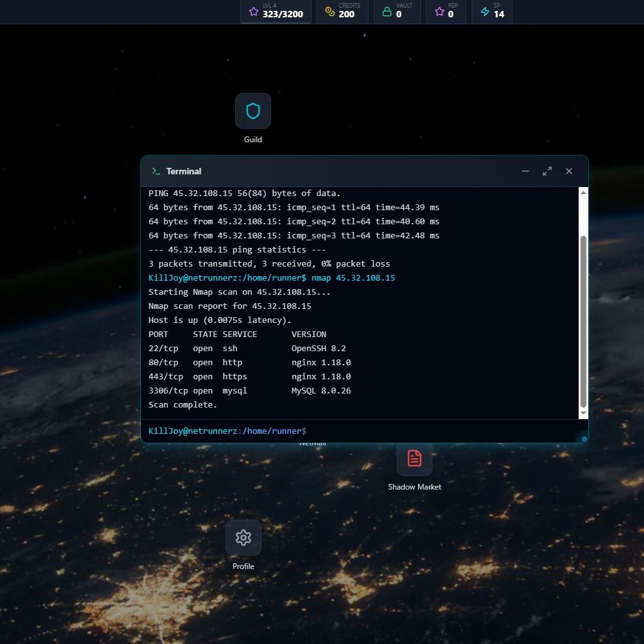Viewport: 644px width, 644px height.
Task: Click the Terminal window title text
Action: pos(184,171)
